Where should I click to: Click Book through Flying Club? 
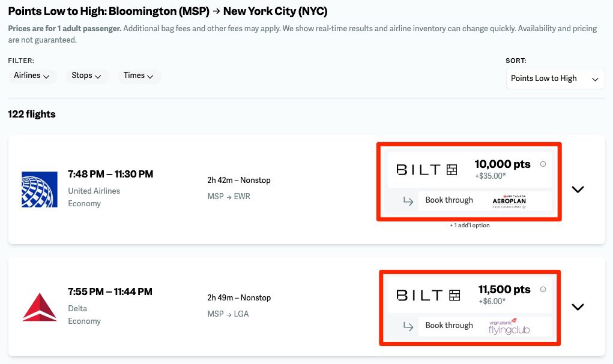474,325
